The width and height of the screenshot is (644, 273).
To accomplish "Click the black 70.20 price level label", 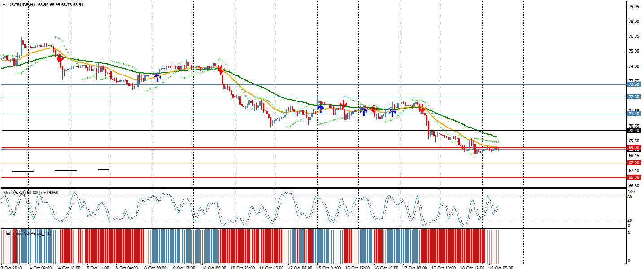I will [633, 131].
